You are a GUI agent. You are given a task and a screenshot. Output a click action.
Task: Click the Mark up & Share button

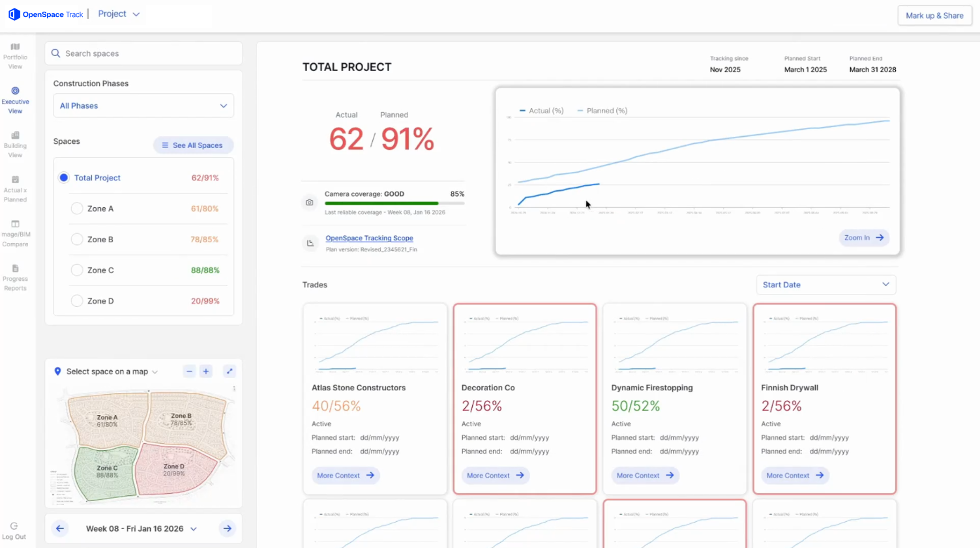pos(934,16)
